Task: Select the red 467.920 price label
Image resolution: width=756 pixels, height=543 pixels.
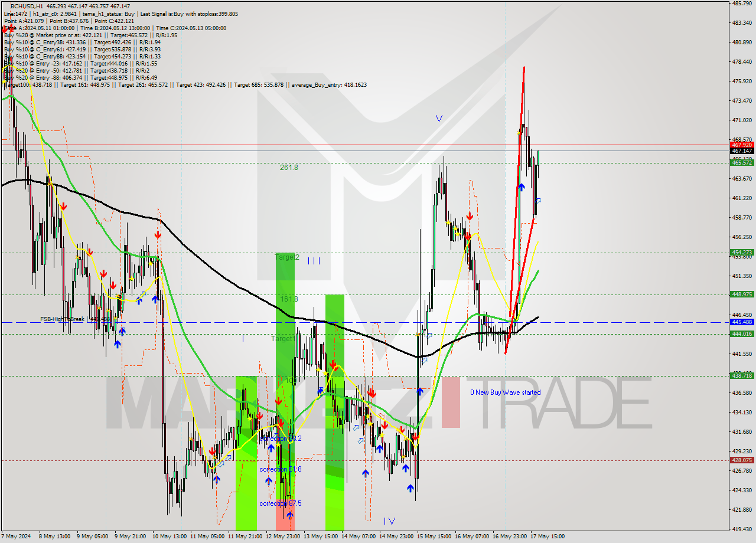Action: tap(741, 145)
